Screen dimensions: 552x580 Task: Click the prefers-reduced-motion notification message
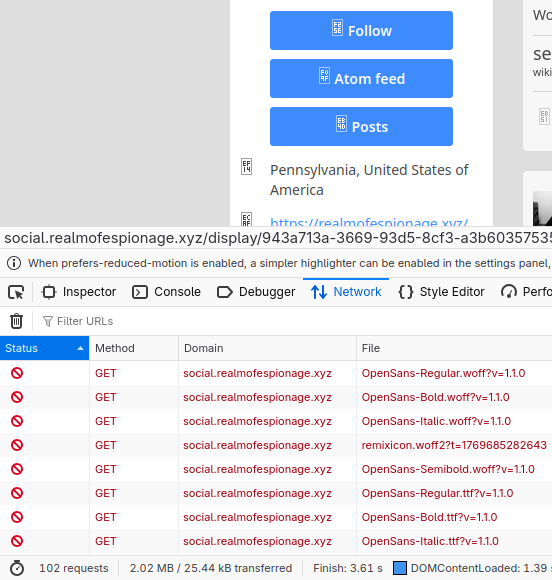tap(290, 263)
